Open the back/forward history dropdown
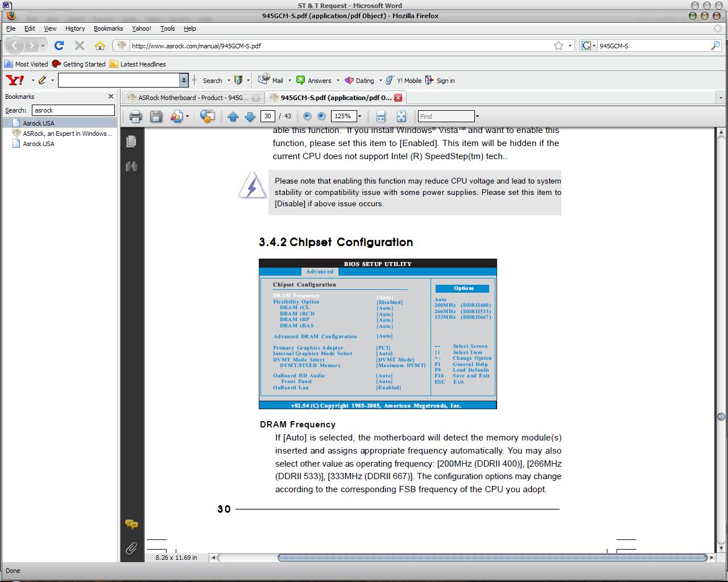Viewport: 728px width, 582px height. [x=43, y=45]
